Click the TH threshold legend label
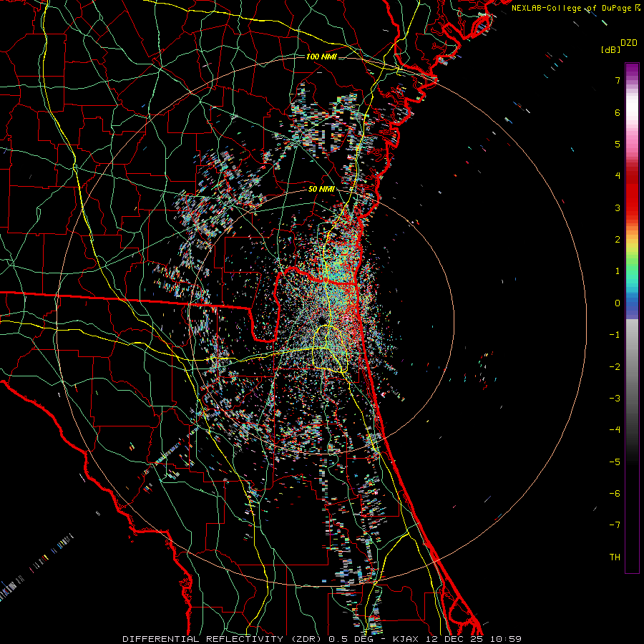This screenshot has height=644, width=644. (615, 557)
